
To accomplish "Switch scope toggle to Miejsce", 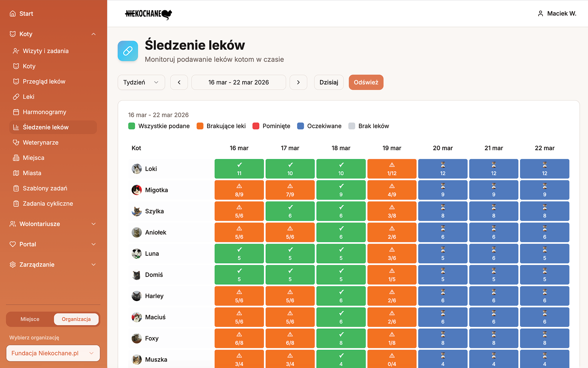I will click(x=30, y=319).
